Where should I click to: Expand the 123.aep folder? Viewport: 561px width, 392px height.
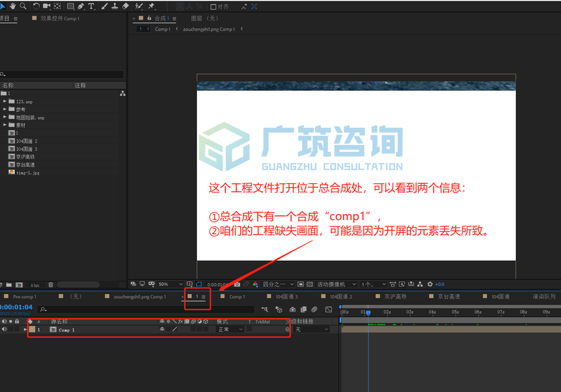coord(5,101)
